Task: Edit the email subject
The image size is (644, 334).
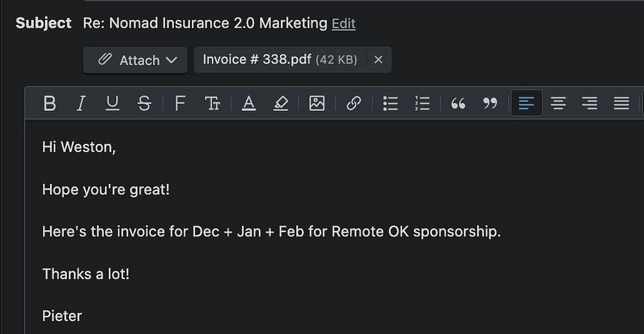Action: click(x=343, y=24)
